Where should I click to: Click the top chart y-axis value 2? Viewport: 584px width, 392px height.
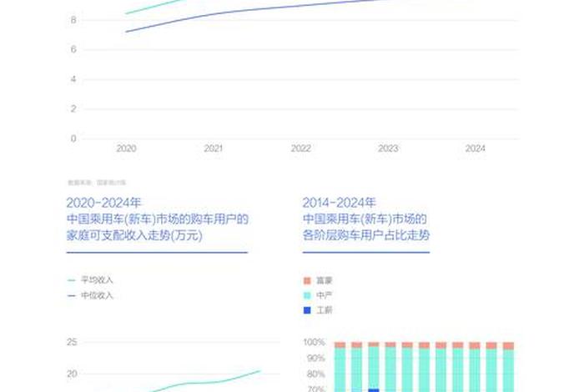[73, 108]
